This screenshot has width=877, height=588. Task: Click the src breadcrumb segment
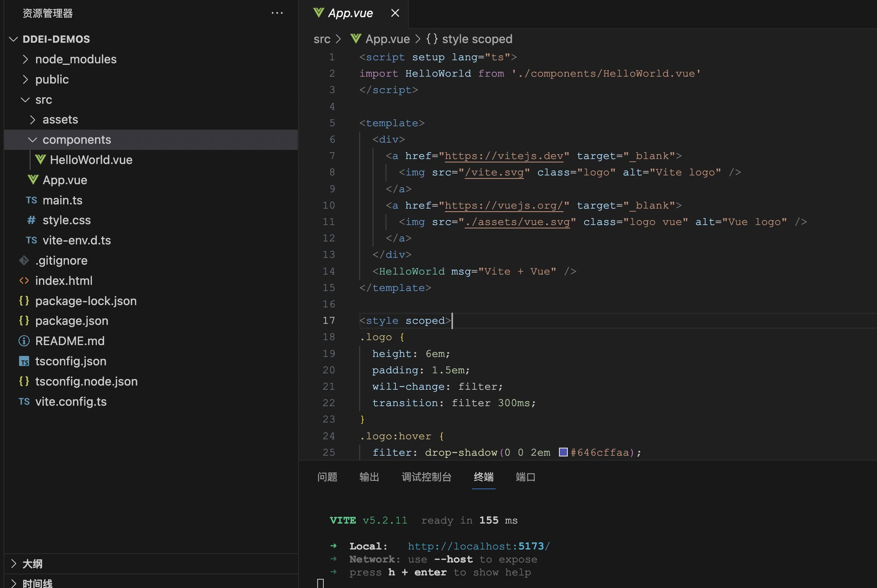[322, 39]
